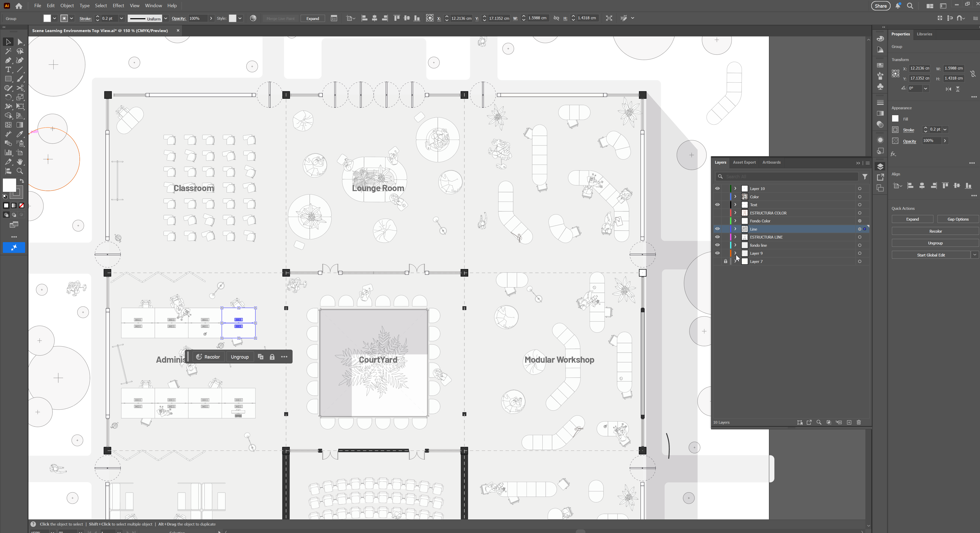
Task: Unlock Layer 7 in Layers panel
Action: click(725, 261)
